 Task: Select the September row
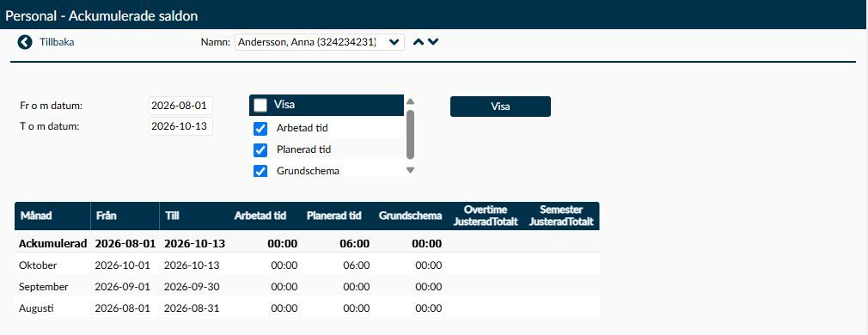click(x=307, y=287)
